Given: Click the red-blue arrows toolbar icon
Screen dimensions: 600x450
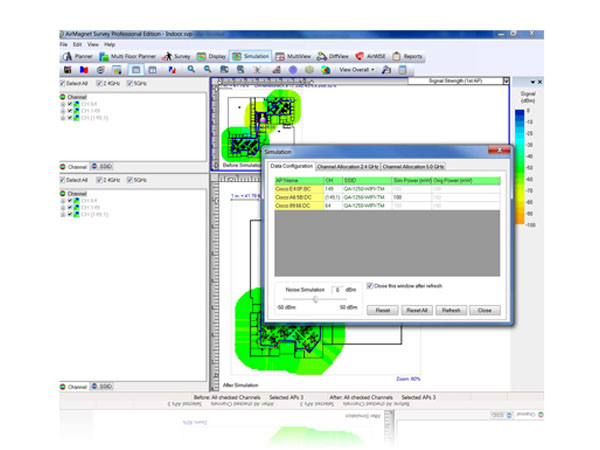Looking at the screenshot, I should click(172, 70).
